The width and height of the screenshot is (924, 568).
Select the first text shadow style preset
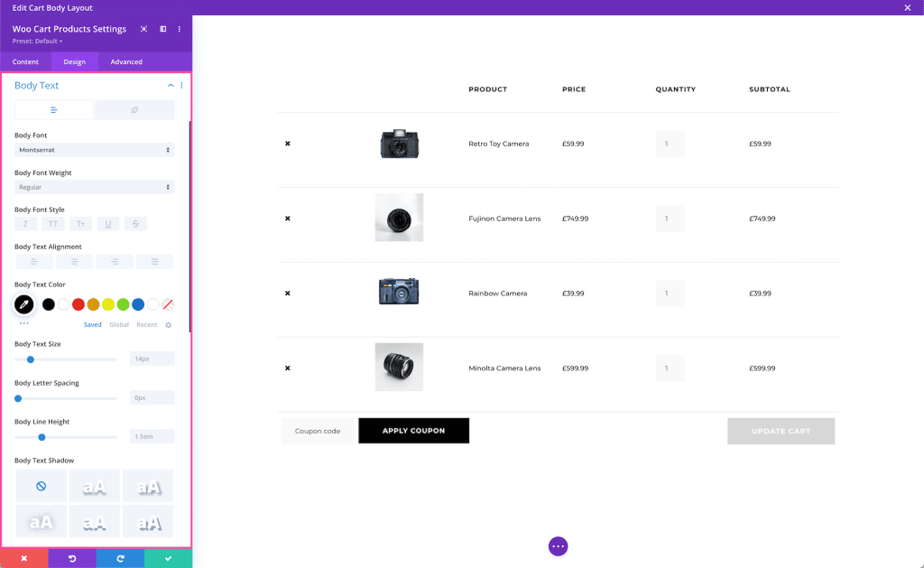click(x=94, y=485)
